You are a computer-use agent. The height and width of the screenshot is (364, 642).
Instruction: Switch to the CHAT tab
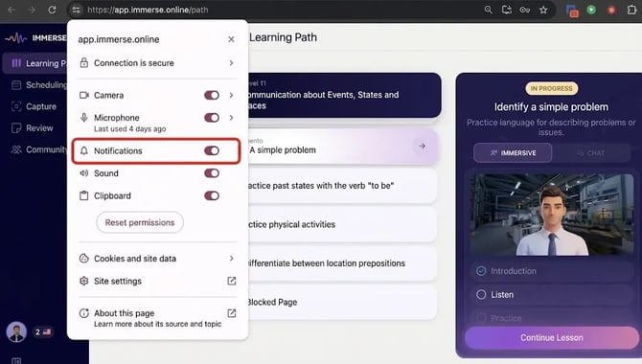pyautogui.click(x=591, y=152)
